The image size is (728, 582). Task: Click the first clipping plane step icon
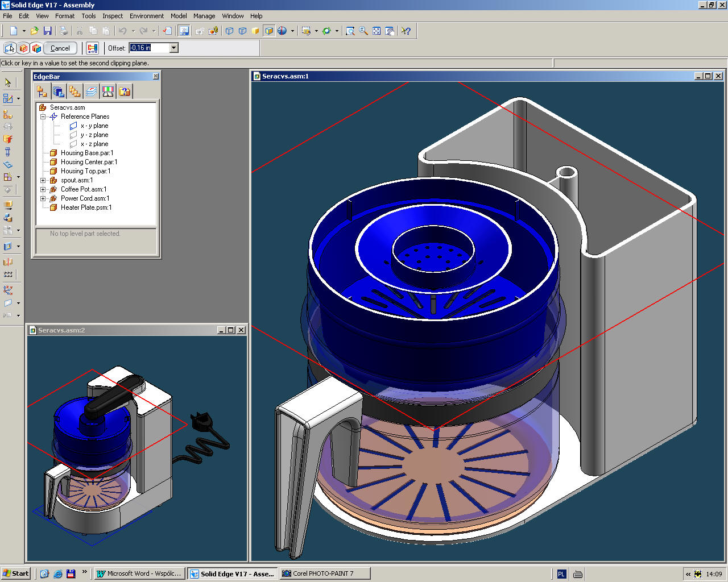coord(10,48)
